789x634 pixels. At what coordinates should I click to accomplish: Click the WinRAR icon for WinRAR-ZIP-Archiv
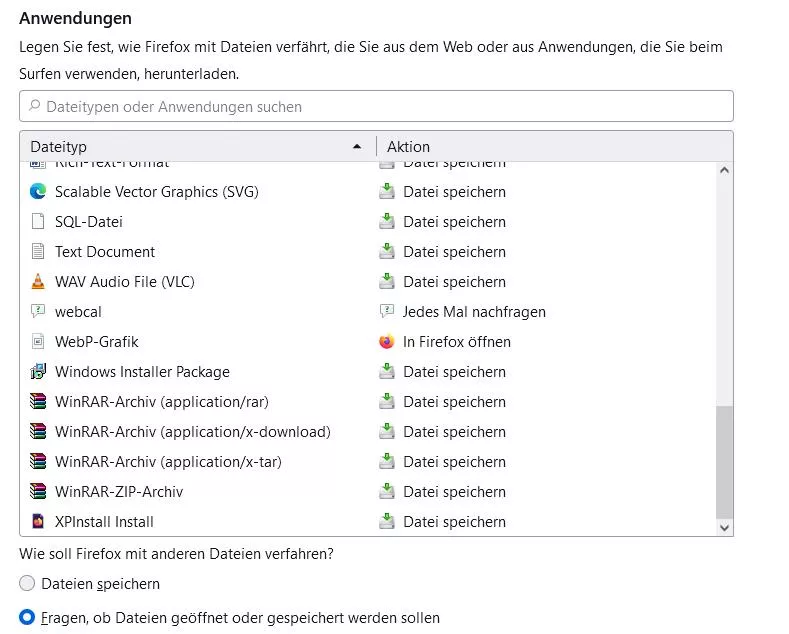click(x=38, y=492)
